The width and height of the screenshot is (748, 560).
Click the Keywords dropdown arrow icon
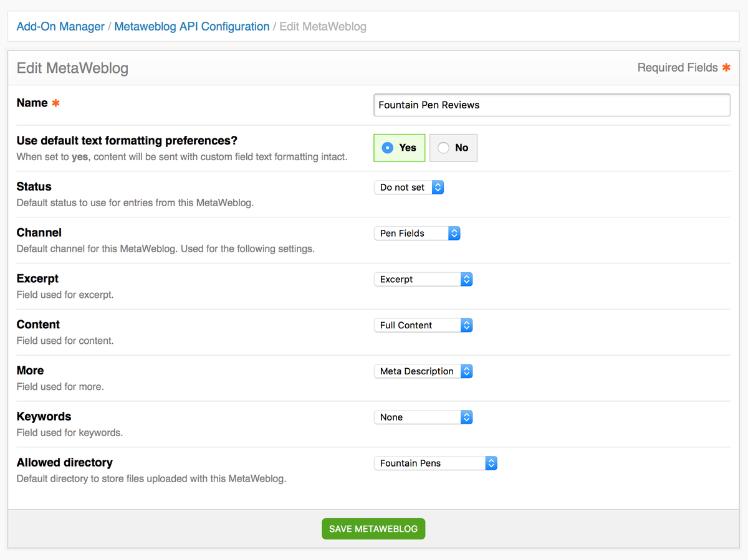coord(467,417)
